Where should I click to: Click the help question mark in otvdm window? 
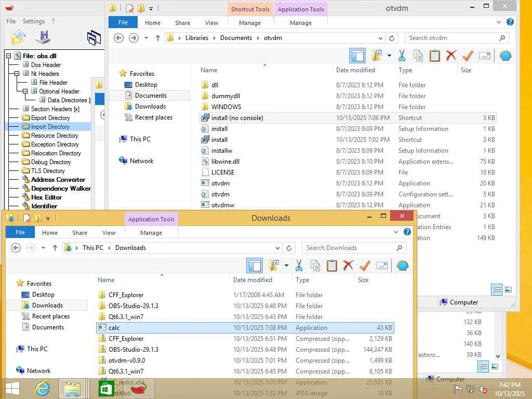(510, 22)
